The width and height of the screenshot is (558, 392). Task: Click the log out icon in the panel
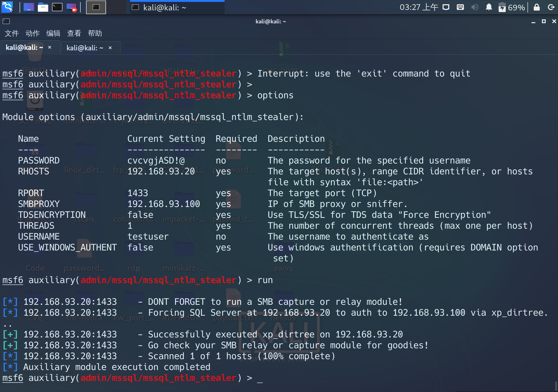[x=551, y=7]
